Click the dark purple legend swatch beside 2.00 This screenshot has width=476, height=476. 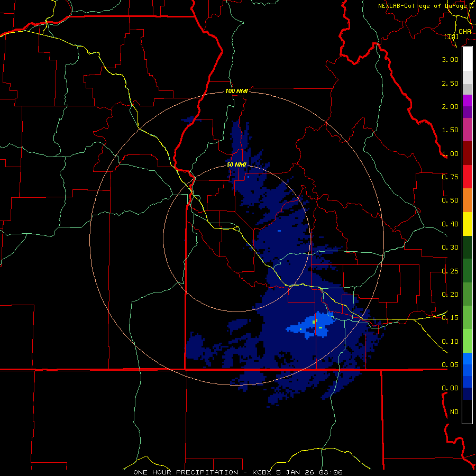(x=467, y=112)
